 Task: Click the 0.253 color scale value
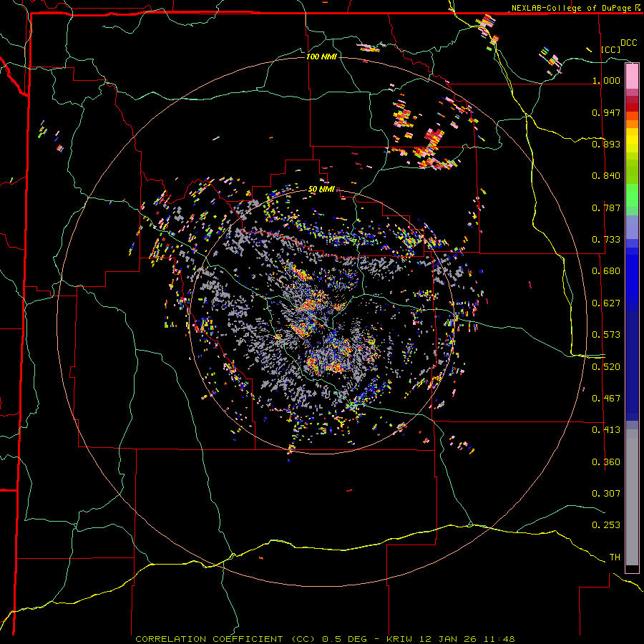pyautogui.click(x=606, y=525)
